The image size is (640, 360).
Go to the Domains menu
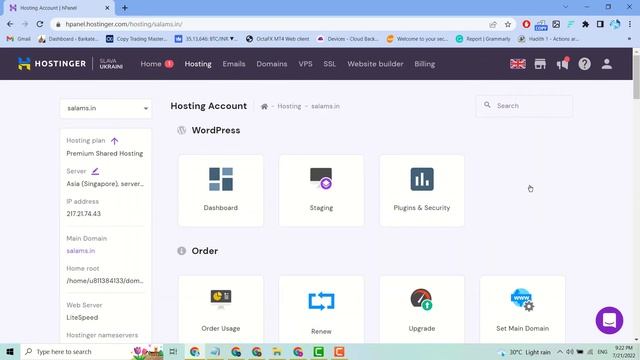pyautogui.click(x=272, y=64)
